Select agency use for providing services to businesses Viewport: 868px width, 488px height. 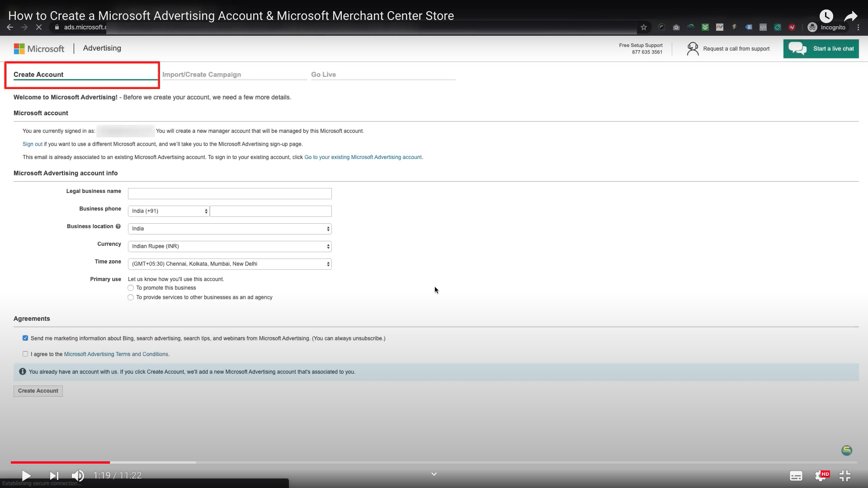(x=131, y=297)
